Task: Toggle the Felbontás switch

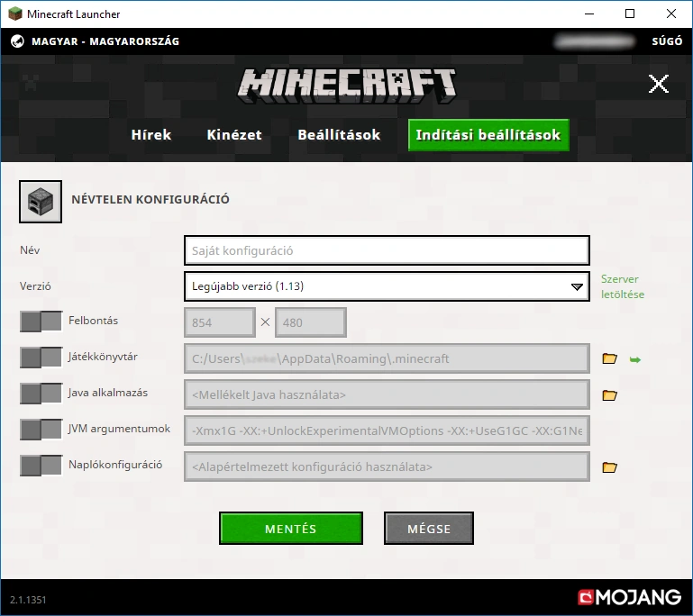Action: tap(41, 321)
